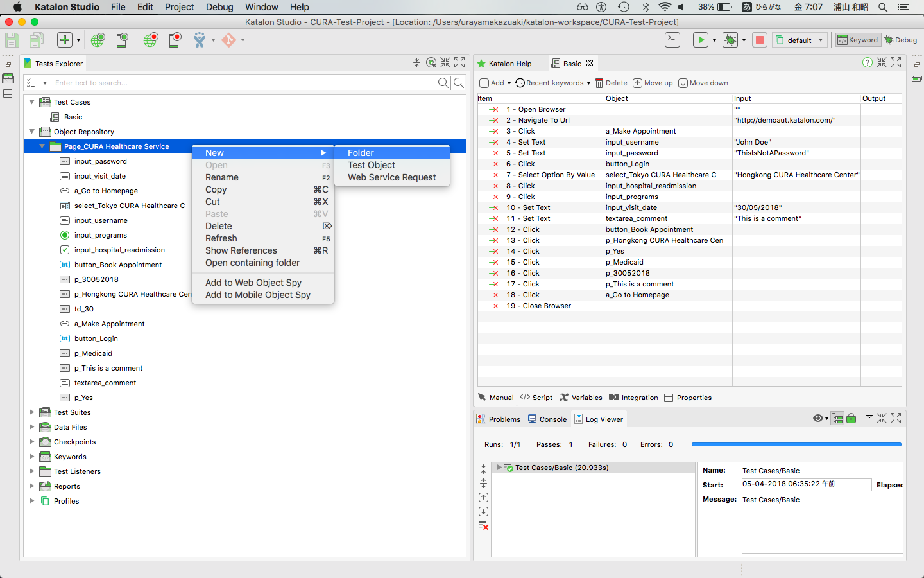Click the Record Mobile red phone icon
The image size is (924, 578).
(x=175, y=40)
